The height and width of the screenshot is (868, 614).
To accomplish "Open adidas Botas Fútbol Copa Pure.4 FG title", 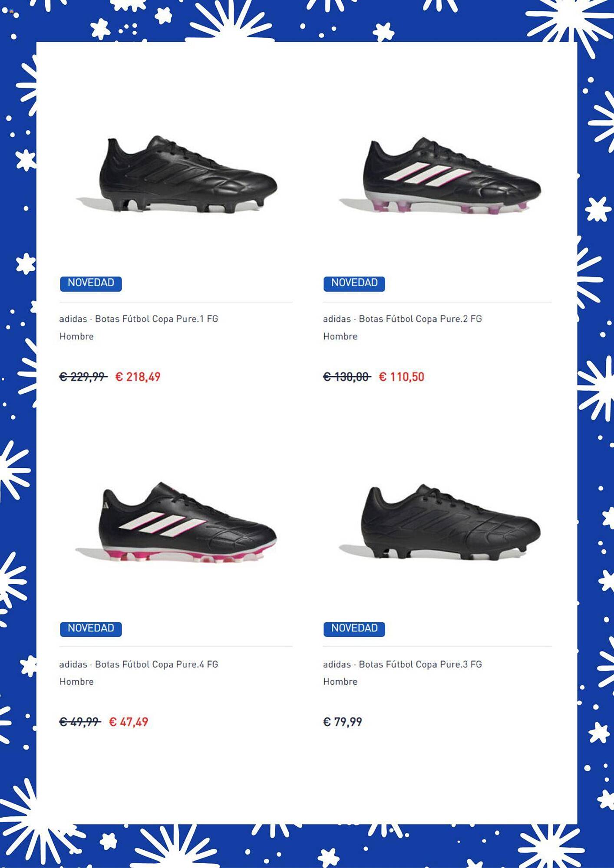I will point(139,664).
